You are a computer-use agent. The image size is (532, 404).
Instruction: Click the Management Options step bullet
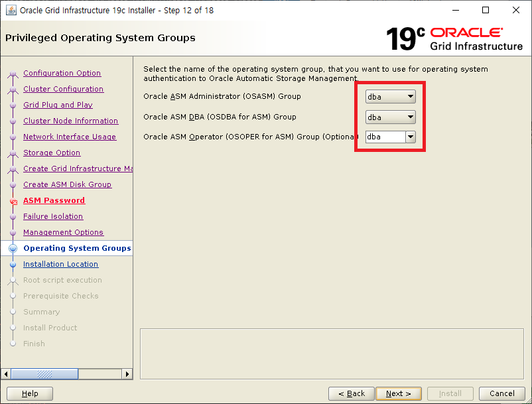coord(13,233)
